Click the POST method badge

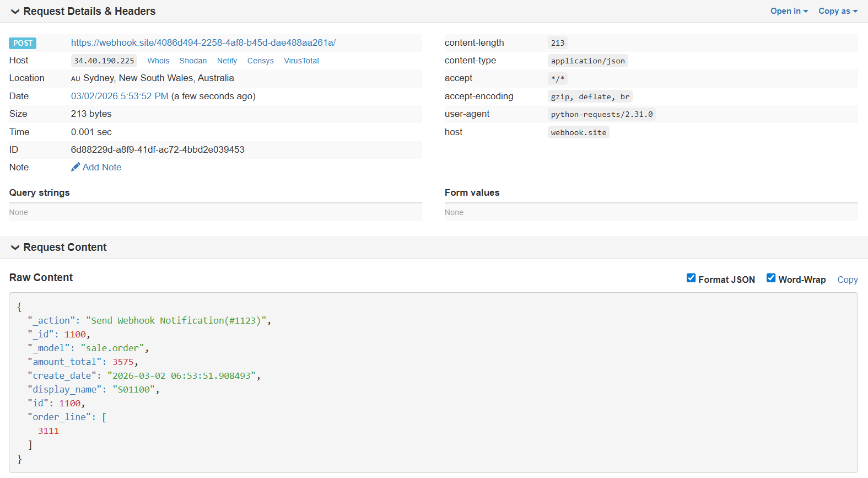tap(23, 43)
